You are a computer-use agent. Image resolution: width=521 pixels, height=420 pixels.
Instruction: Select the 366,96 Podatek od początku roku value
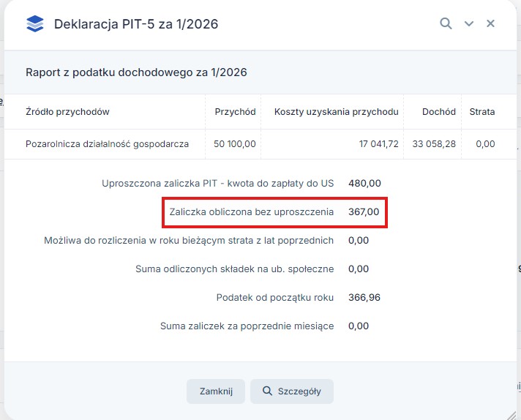pos(364,297)
